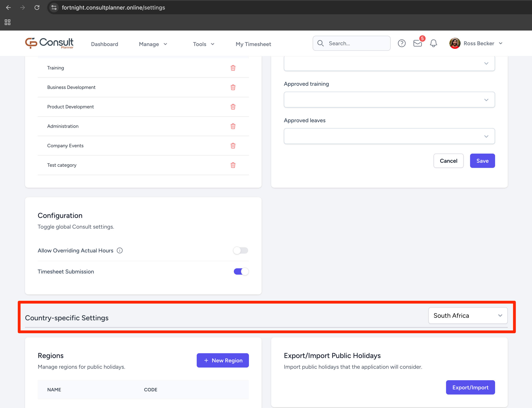The width and height of the screenshot is (532, 408).
Task: Disable the Timesheet Submission toggle
Action: click(241, 271)
